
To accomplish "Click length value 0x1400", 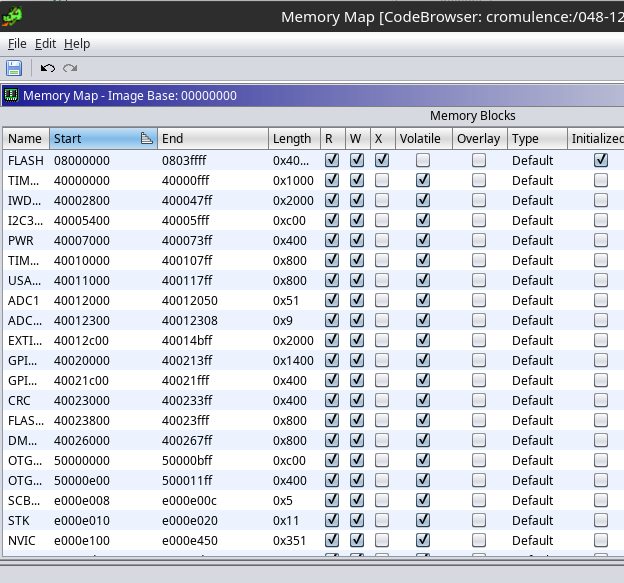I will [x=293, y=361].
